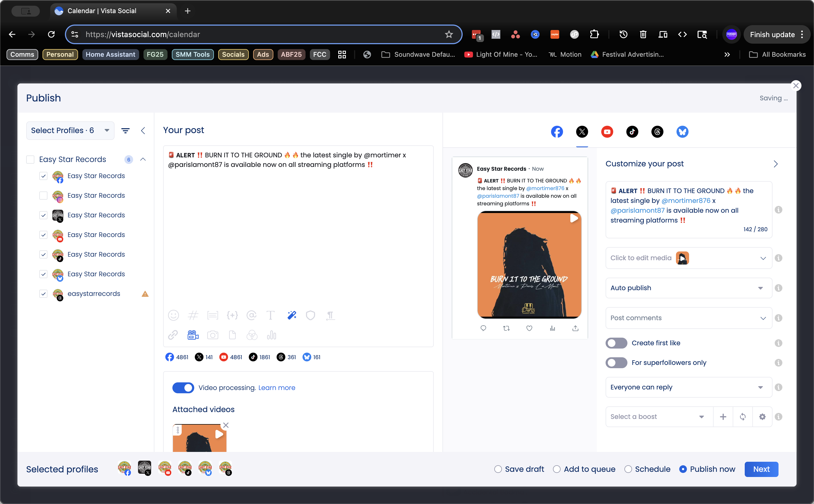Screen dimensions: 814x504
Task: Open the AI assistant magic wand
Action: [292, 315]
